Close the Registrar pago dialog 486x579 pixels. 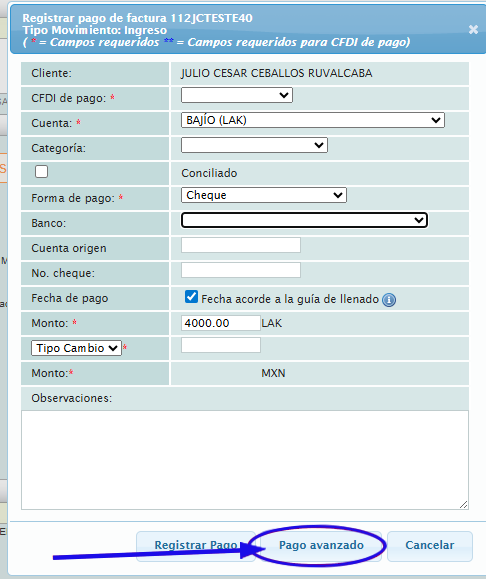coord(473,30)
